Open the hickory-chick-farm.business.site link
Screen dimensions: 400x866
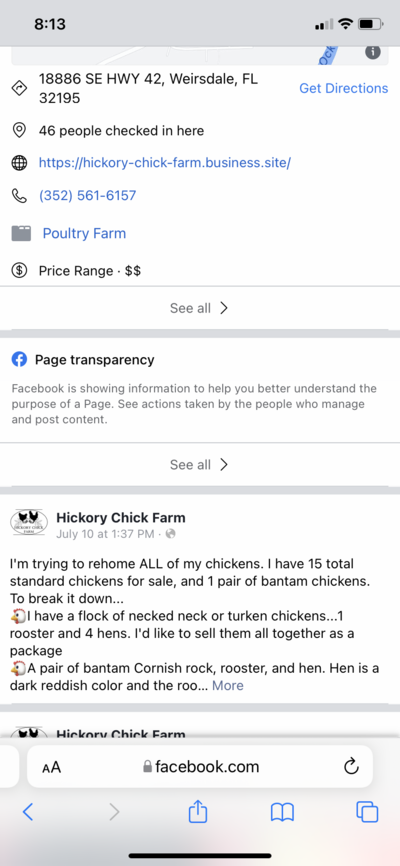[165, 163]
